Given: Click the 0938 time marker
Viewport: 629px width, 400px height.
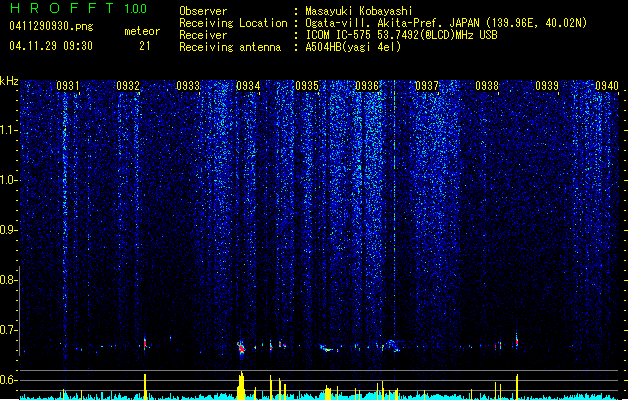Looking at the screenshot, I should [487, 86].
